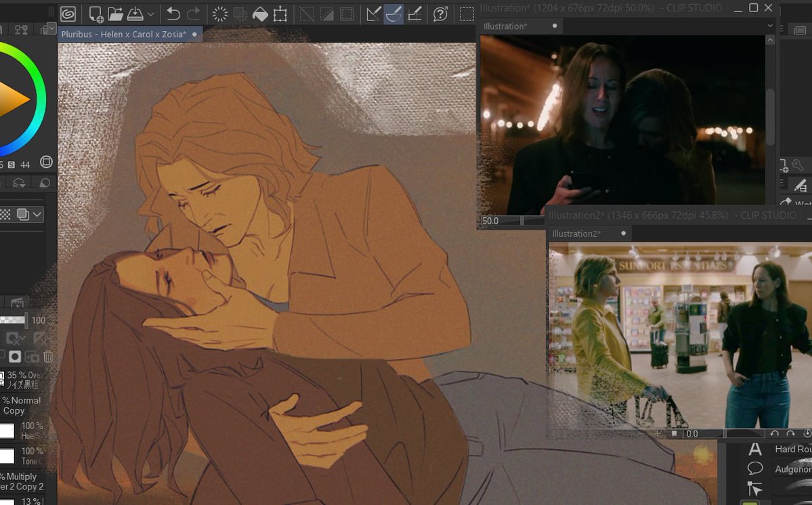
Task: Edit zoom value 50.0 in Illustration window
Action: pyautogui.click(x=491, y=221)
